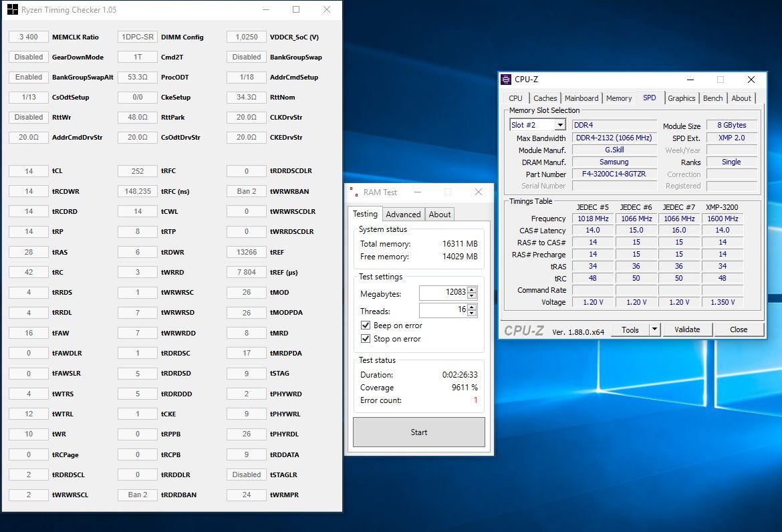Viewport: 782px width, 532px height.
Task: Click the MEMCLK Ratio value 3 400
Action: click(x=29, y=37)
